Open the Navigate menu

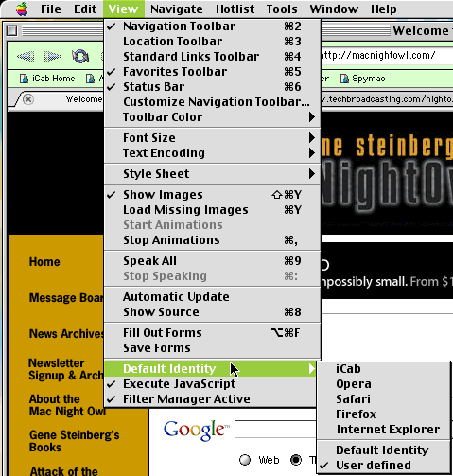point(177,9)
